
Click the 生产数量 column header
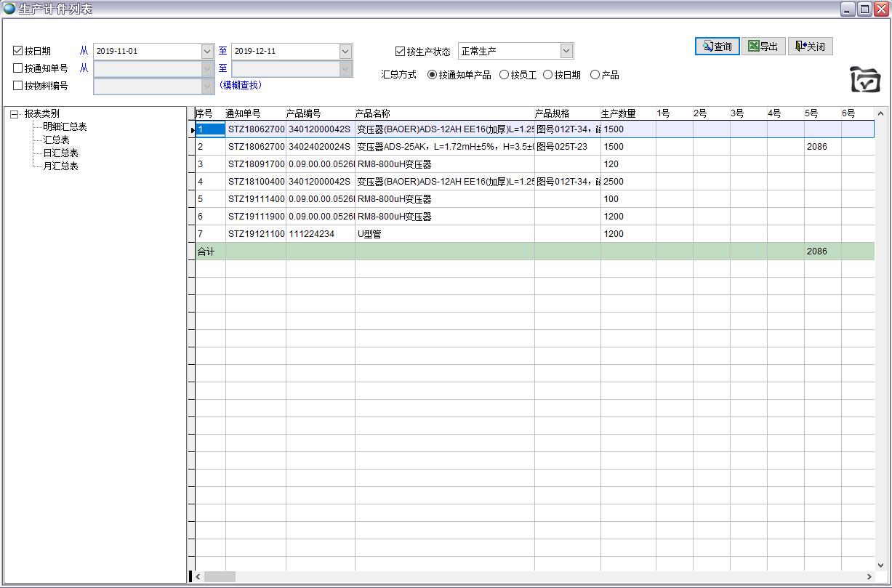point(619,113)
